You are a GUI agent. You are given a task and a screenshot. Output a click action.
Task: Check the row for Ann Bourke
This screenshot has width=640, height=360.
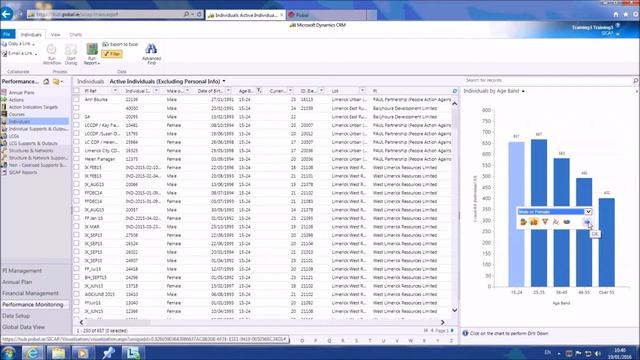coord(77,99)
